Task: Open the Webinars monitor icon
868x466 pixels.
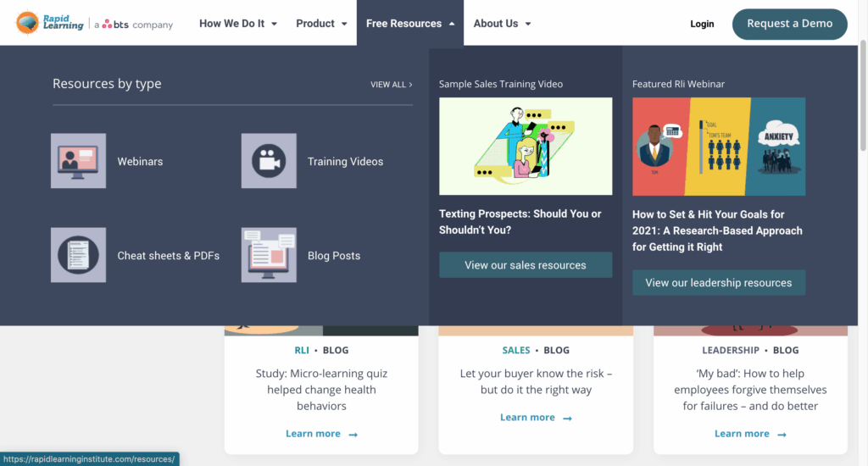Action: pos(78,161)
